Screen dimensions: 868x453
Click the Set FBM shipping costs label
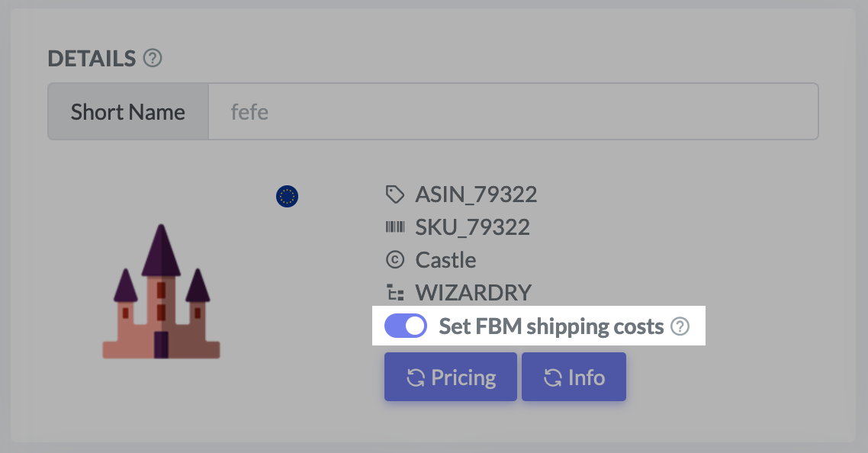[551, 327]
